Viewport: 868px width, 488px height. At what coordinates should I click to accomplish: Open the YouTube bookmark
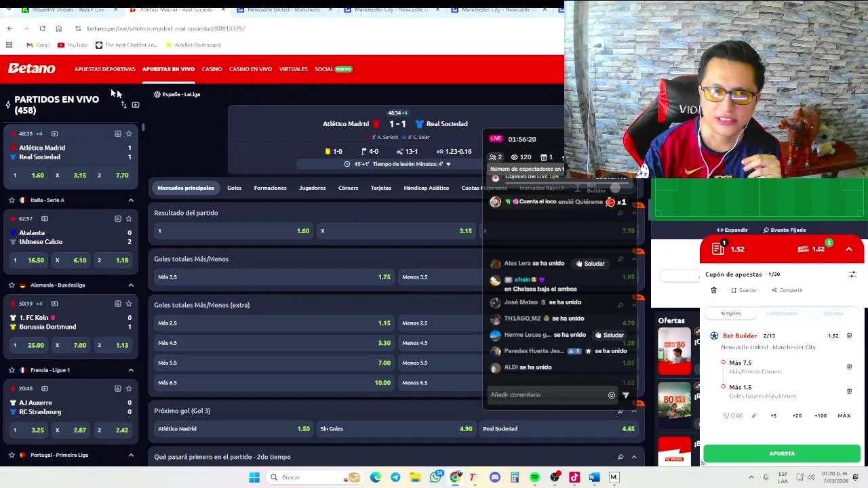point(73,45)
